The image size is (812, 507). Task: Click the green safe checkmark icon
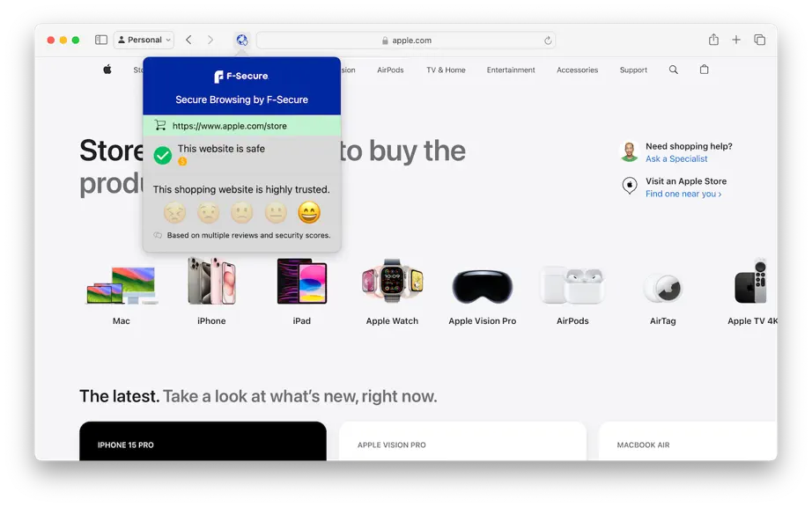[163, 155]
